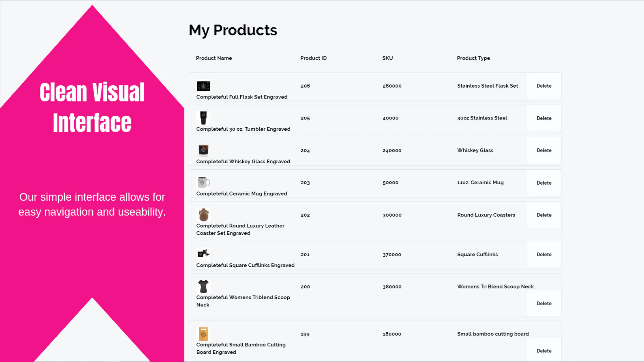The height and width of the screenshot is (362, 644).
Task: Delete the Ceramic Mug Engraved product
Action: (x=544, y=183)
